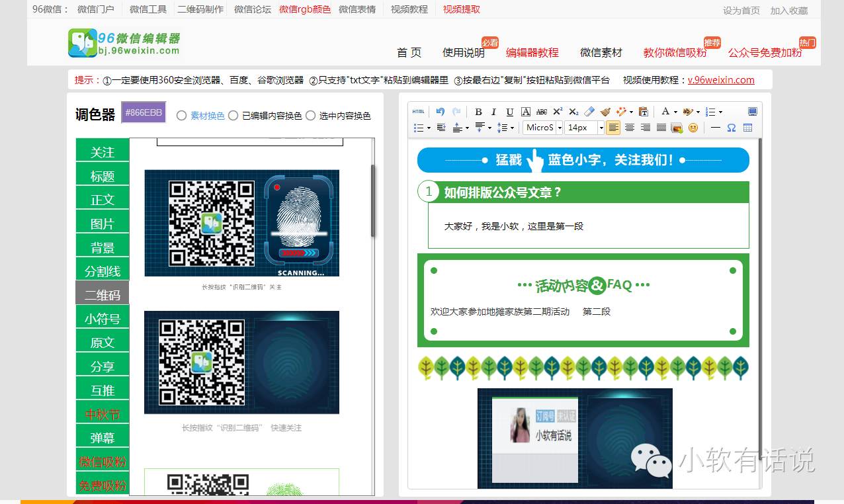The height and width of the screenshot is (504, 844).
Task: Open HTML source mode in editor toolbar
Action: coord(418,112)
